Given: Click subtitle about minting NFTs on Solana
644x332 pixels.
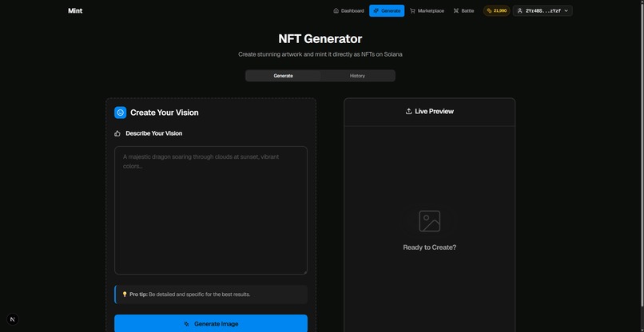Looking at the screenshot, I should pos(320,54).
